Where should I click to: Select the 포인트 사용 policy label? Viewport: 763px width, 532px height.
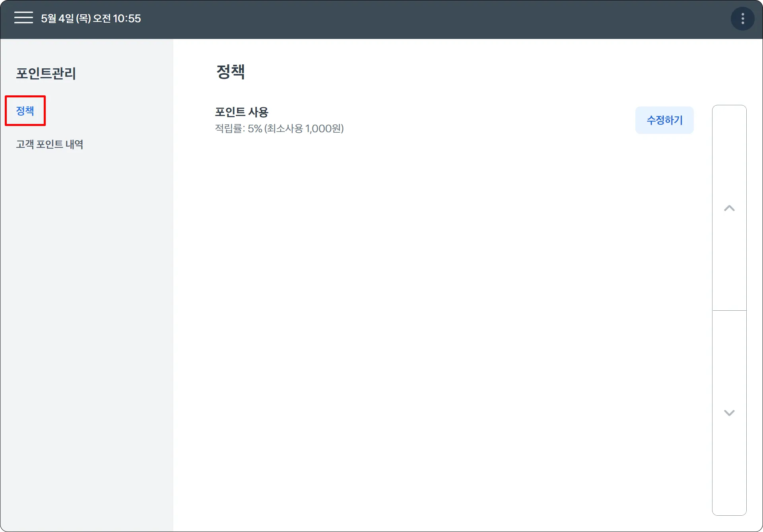pos(241,112)
